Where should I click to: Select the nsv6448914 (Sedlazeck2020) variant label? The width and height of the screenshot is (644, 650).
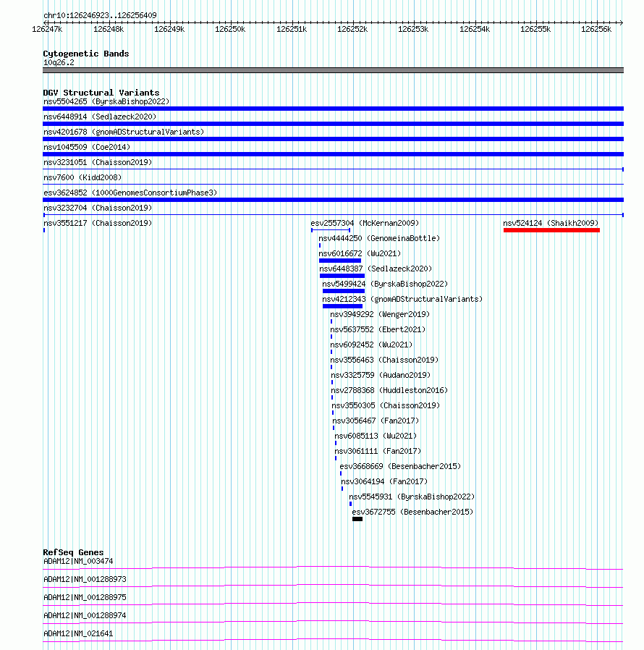tap(100, 117)
